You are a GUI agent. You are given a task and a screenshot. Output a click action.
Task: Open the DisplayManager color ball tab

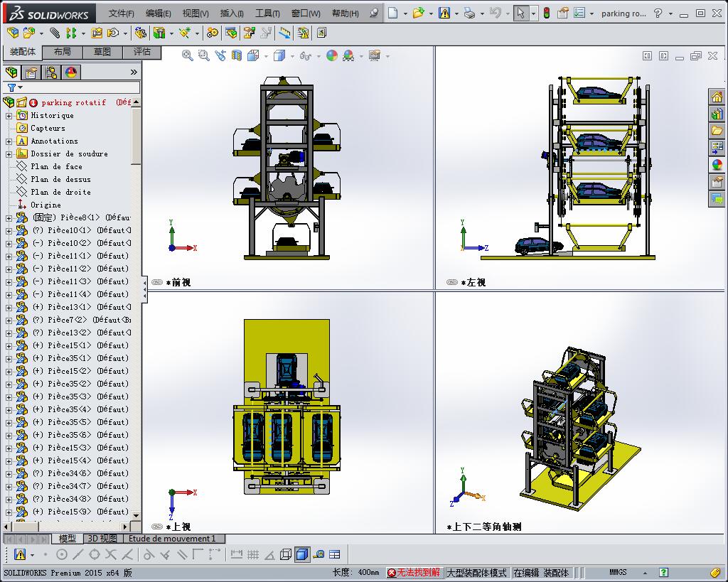point(71,72)
